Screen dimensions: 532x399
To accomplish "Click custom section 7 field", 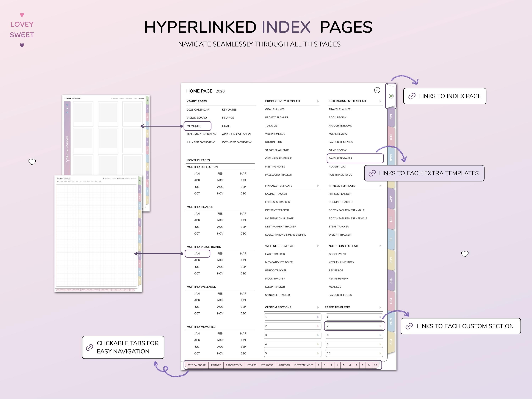I will (354, 326).
